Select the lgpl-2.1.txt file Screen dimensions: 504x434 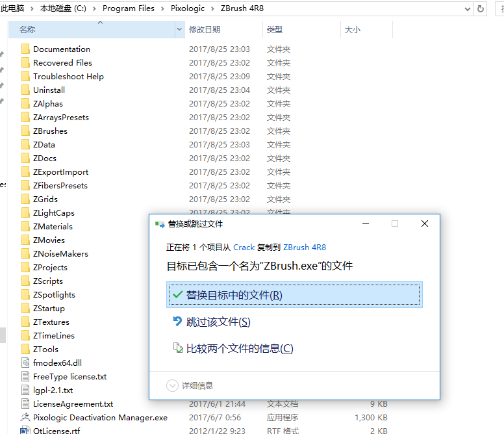click(x=53, y=390)
